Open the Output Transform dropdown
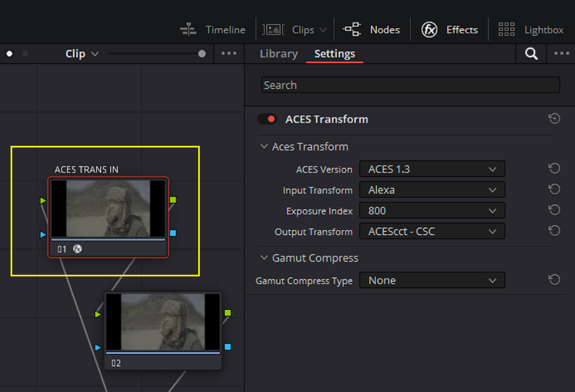The width and height of the screenshot is (575, 392). [x=432, y=231]
